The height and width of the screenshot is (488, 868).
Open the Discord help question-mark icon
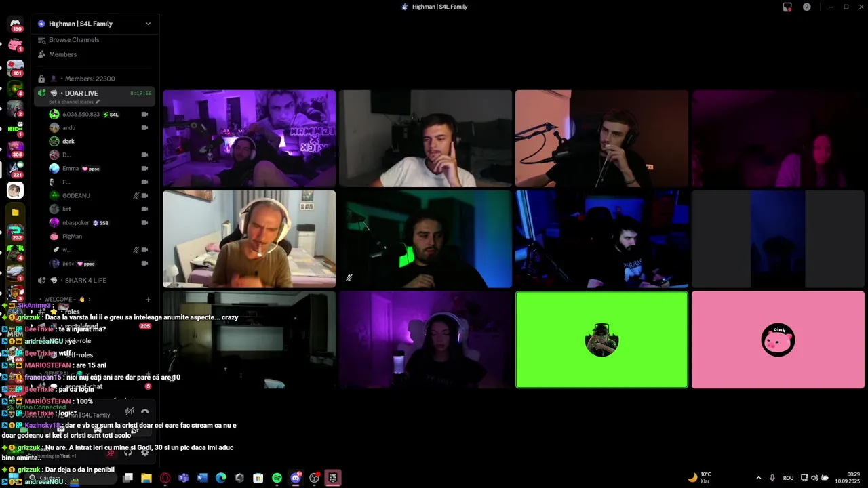pos(807,7)
